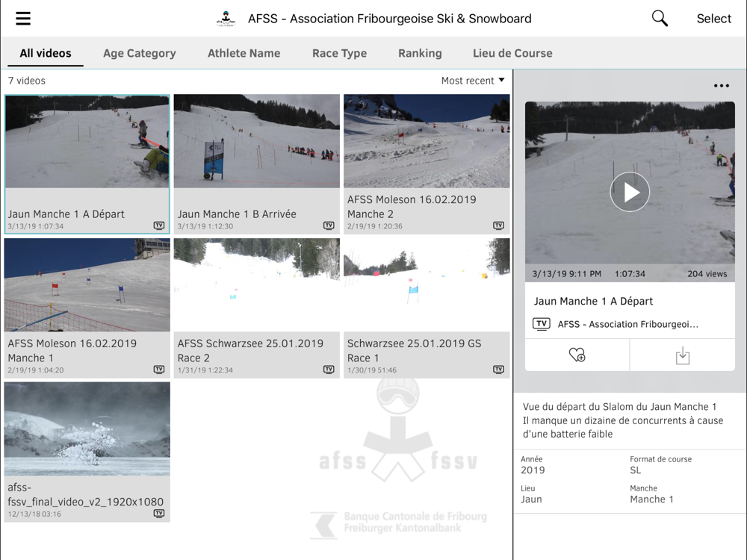747x560 pixels.
Task: Click TV badge on Jaun Manche 1 B Arrivée
Action: [329, 225]
